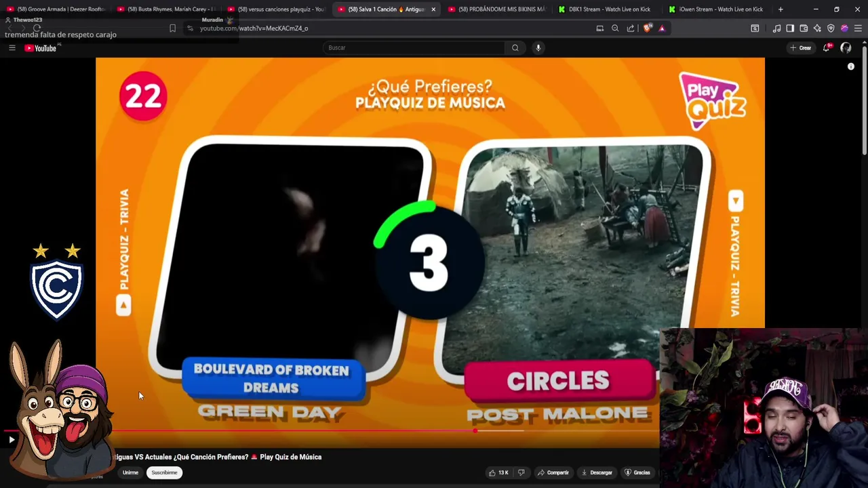Viewport: 868px width, 488px height.
Task: Open the browser main menu
Action: (858, 28)
